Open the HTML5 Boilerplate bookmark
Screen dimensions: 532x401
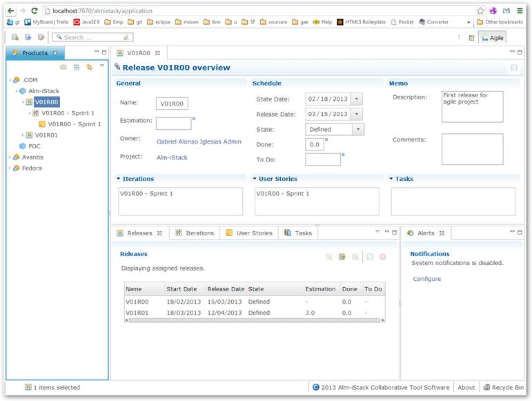[x=362, y=22]
